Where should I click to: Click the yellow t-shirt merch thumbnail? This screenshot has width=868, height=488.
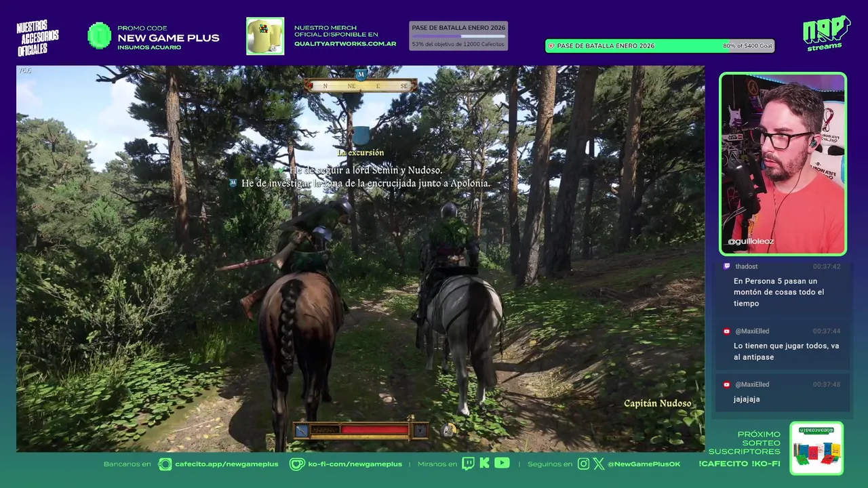pos(265,36)
